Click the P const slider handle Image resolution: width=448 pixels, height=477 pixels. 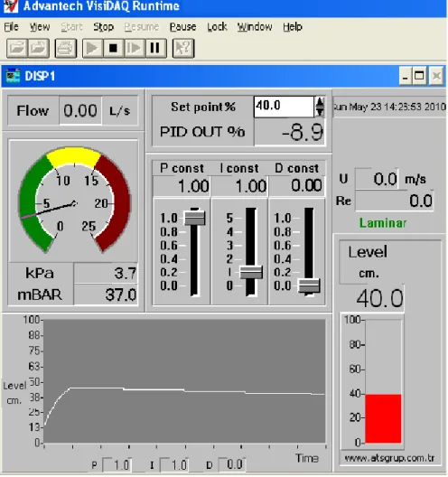(195, 218)
